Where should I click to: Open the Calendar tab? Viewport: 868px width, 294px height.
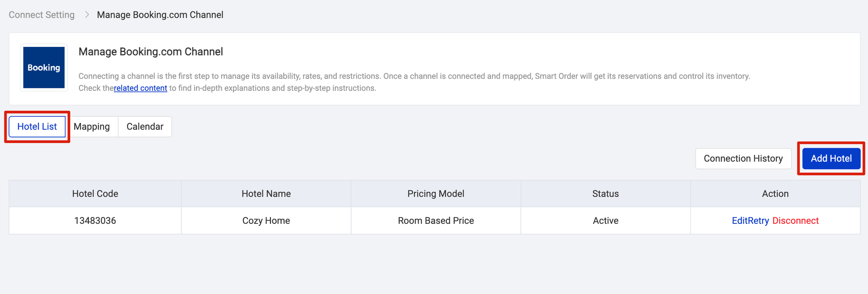click(145, 127)
